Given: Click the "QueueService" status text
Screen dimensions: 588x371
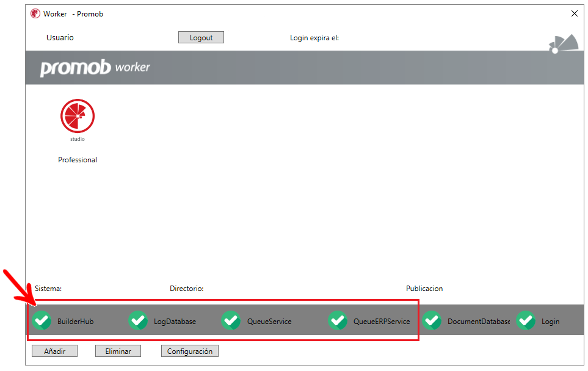Looking at the screenshot, I should click(x=269, y=322).
